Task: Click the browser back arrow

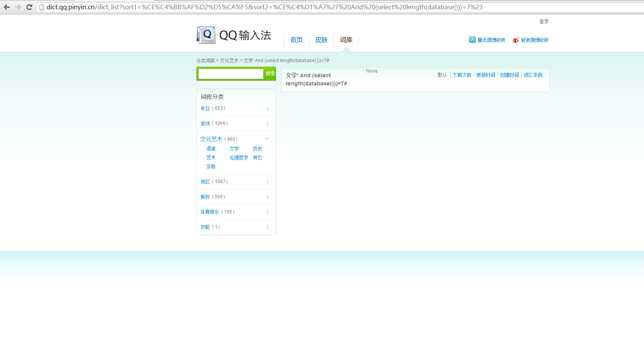Action: pyautogui.click(x=7, y=7)
